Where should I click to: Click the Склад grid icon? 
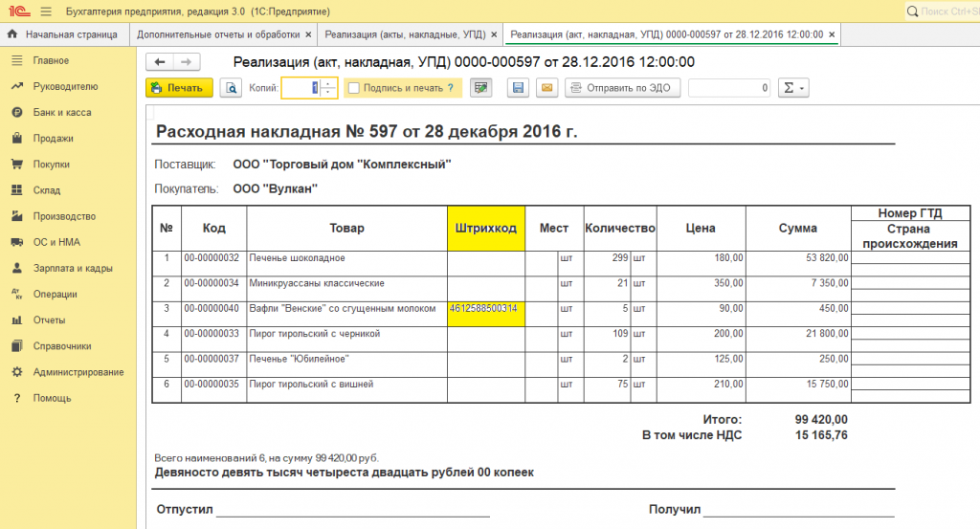tap(17, 189)
